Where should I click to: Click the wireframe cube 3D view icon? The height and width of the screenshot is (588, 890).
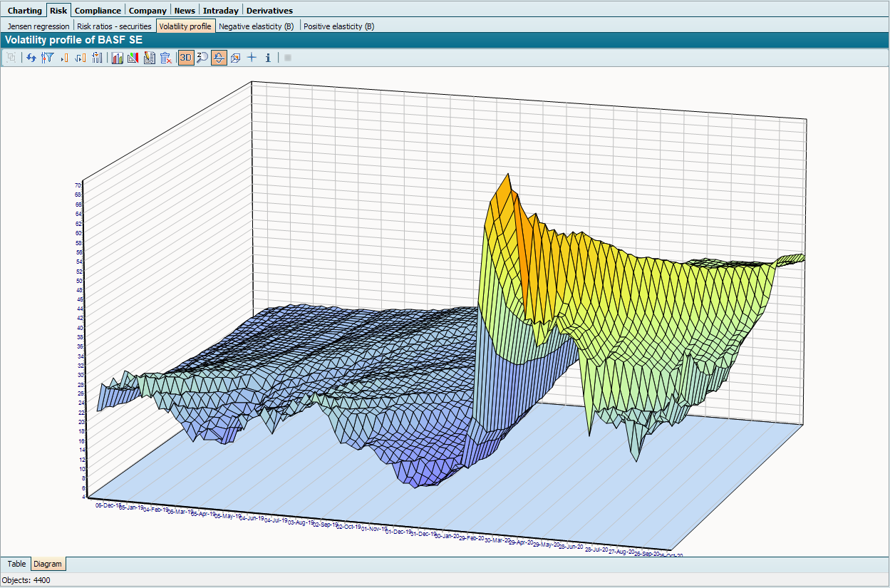(235, 58)
